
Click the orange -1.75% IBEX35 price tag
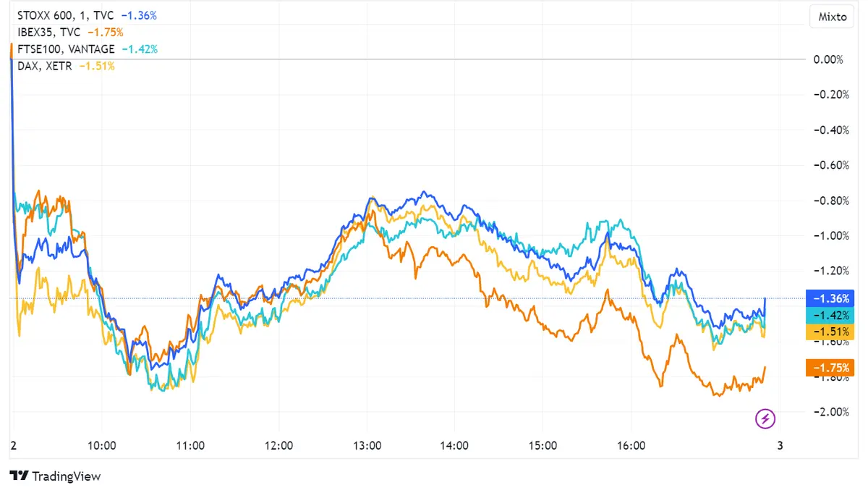[x=830, y=368]
